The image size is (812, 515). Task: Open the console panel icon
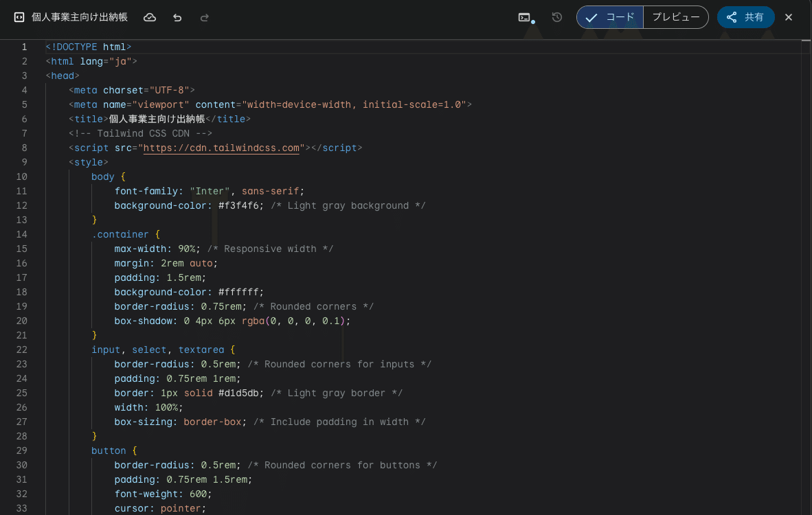click(x=525, y=18)
